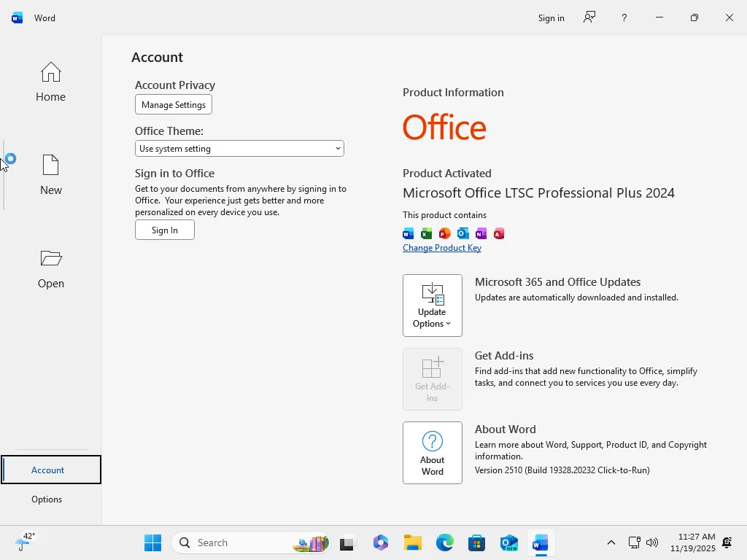The height and width of the screenshot is (560, 747).
Task: Open Outlook (new) from the taskbar
Action: click(x=508, y=542)
